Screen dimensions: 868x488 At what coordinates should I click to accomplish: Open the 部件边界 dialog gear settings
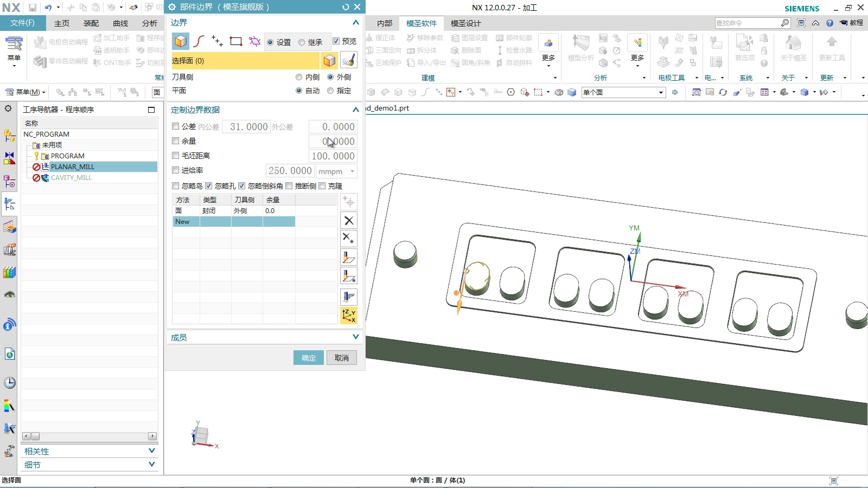pos(172,7)
